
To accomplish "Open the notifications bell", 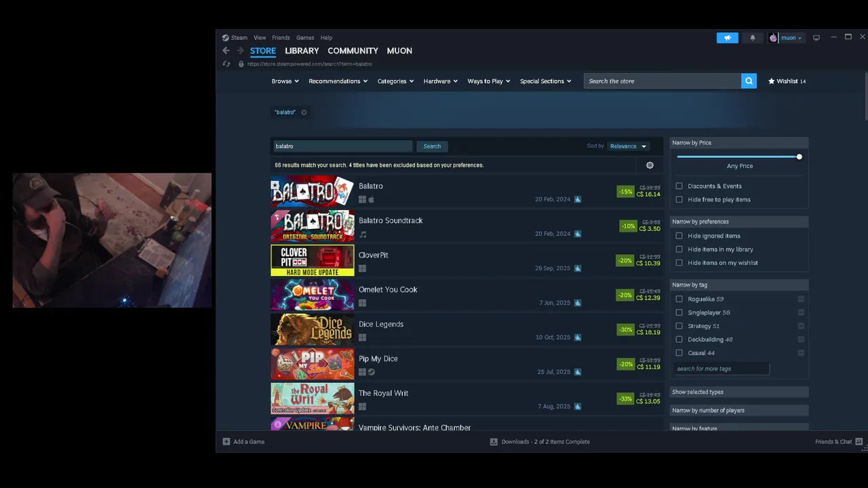I will [752, 38].
